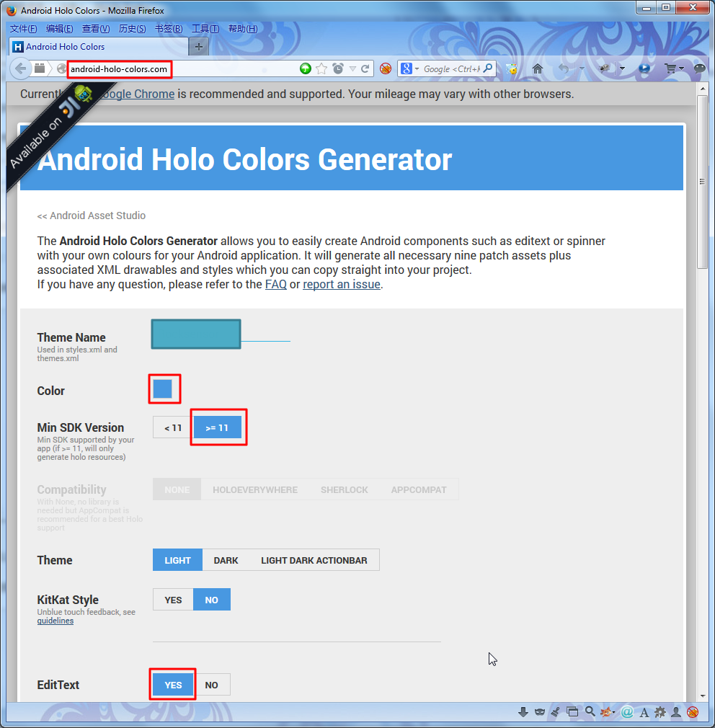Click the teal @ icon in the status bar

pyautogui.click(x=627, y=711)
